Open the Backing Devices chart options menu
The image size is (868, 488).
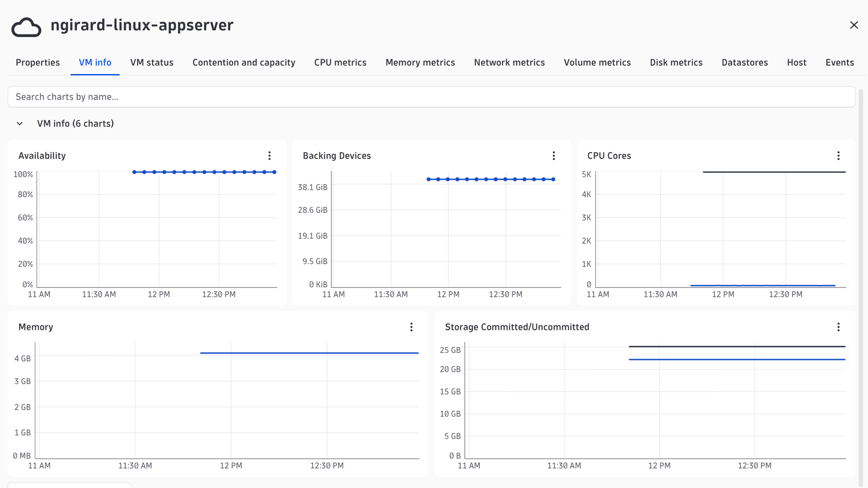point(554,156)
